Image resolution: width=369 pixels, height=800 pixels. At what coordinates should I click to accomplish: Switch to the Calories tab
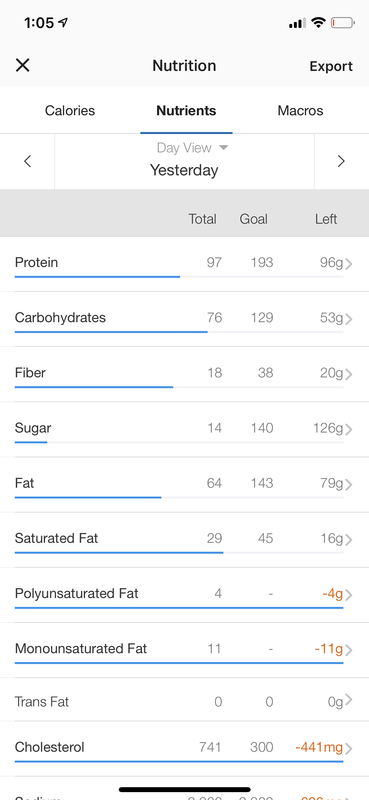pos(70,111)
